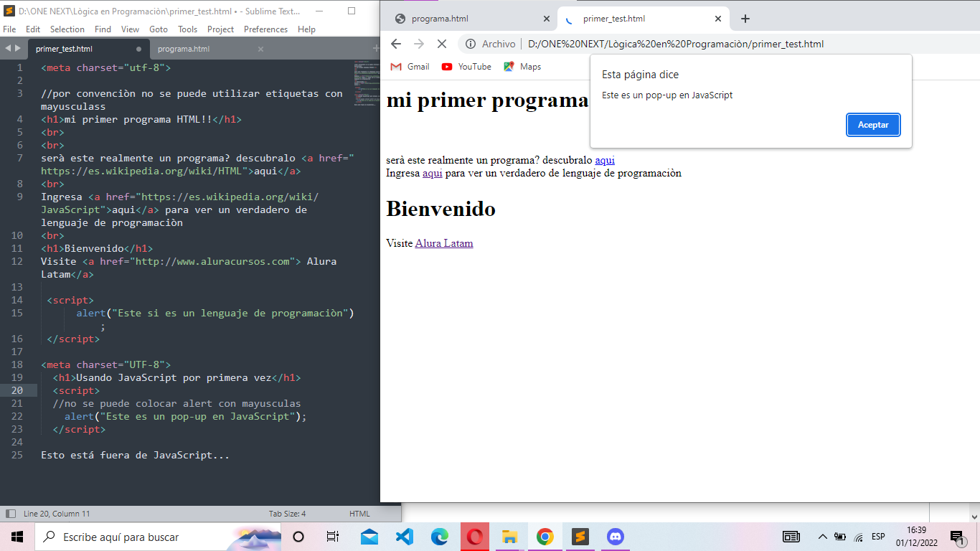980x551 pixels.
Task: Open the Selection menu
Action: tap(67, 29)
